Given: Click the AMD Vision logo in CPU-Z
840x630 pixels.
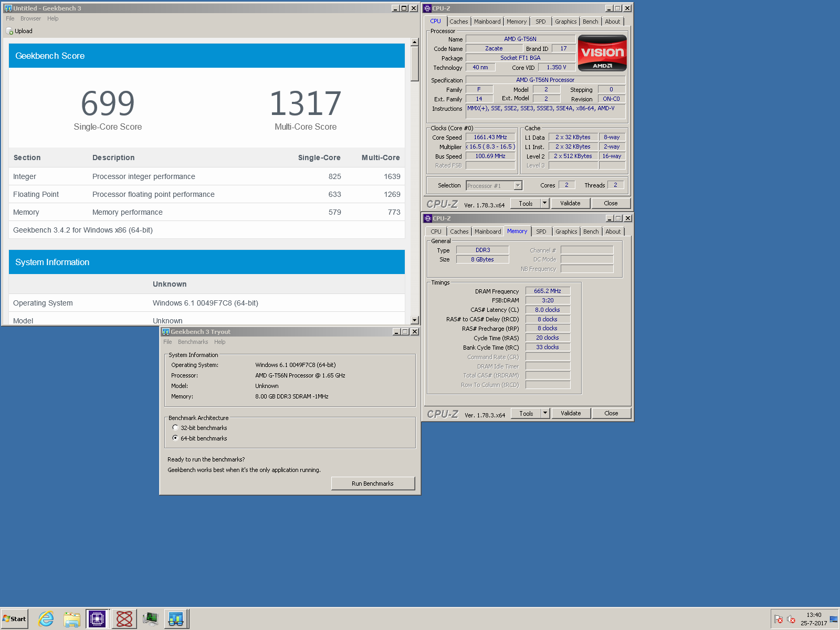Looking at the screenshot, I should [x=602, y=53].
